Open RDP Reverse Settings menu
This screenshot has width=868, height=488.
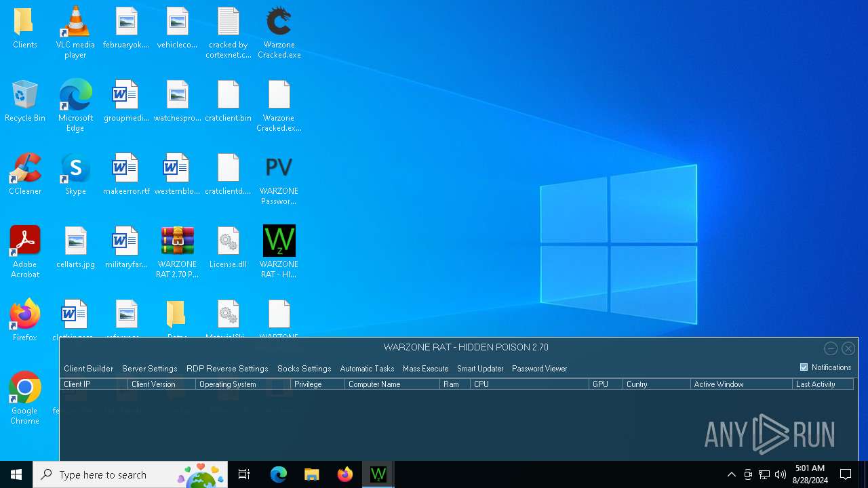click(x=227, y=369)
